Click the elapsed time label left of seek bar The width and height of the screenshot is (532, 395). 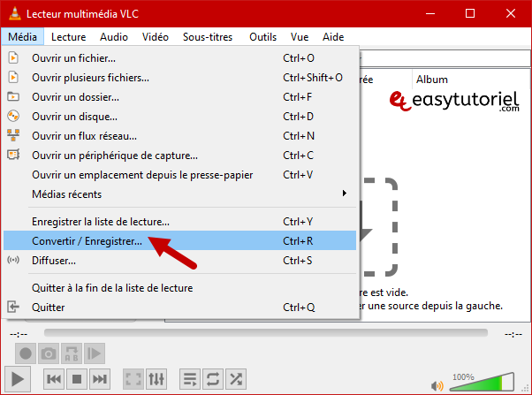coord(19,334)
